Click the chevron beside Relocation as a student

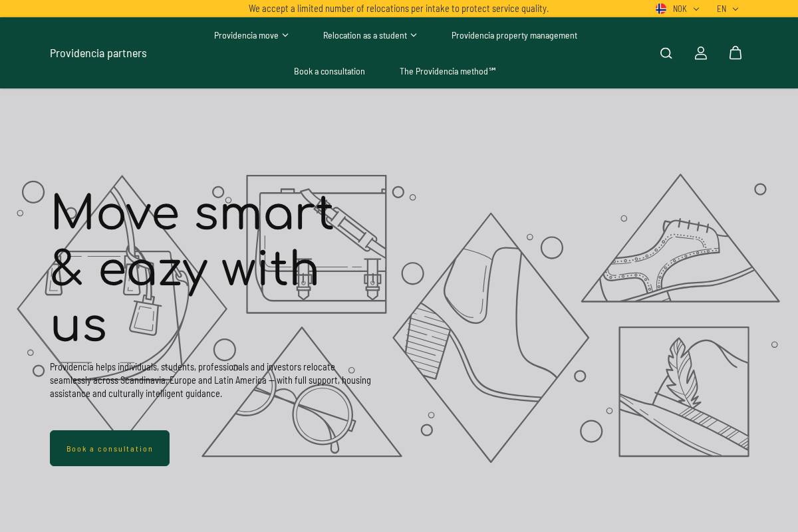[414, 35]
